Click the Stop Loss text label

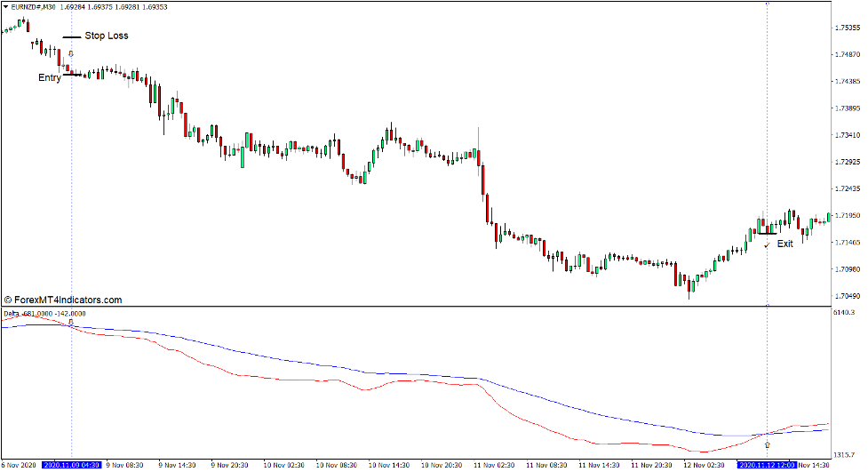[107, 36]
